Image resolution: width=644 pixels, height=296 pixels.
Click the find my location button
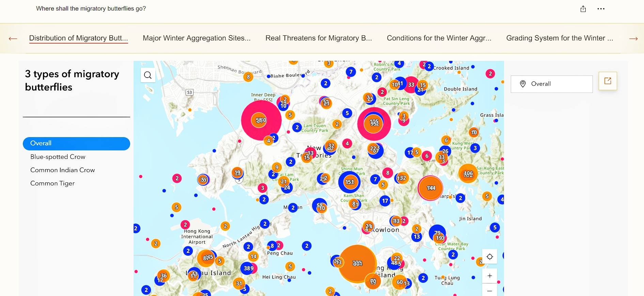(x=490, y=257)
